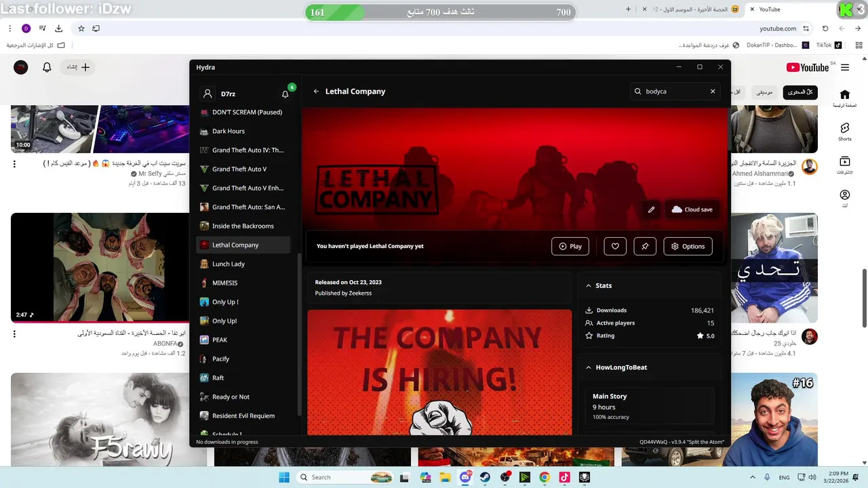
Task: Click the YouTube Create button with plus
Action: pos(78,67)
